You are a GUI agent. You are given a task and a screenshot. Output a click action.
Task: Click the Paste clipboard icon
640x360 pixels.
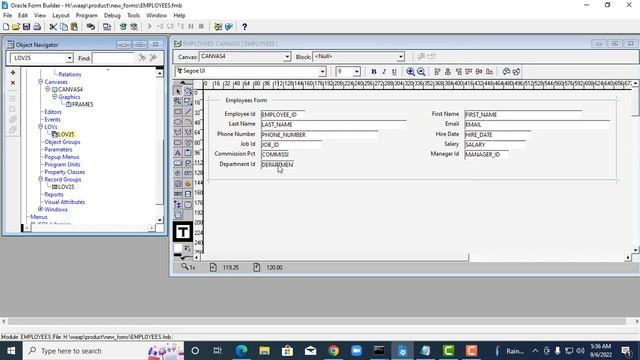coord(74,27)
